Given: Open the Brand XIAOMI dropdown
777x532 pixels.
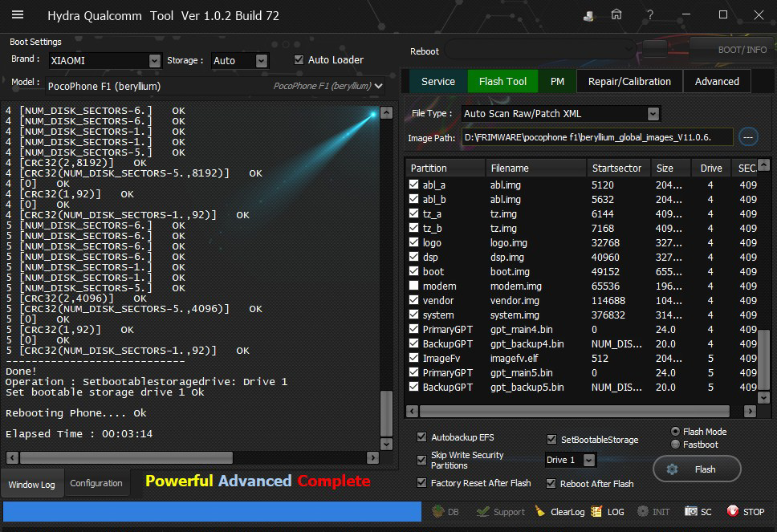Looking at the screenshot, I should (x=155, y=60).
